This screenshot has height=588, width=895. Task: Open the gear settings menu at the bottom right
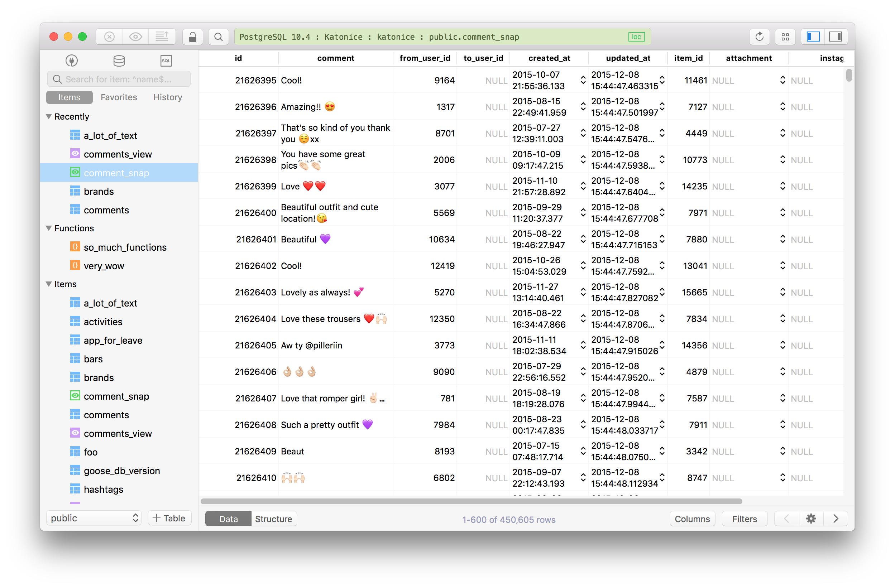tap(811, 519)
